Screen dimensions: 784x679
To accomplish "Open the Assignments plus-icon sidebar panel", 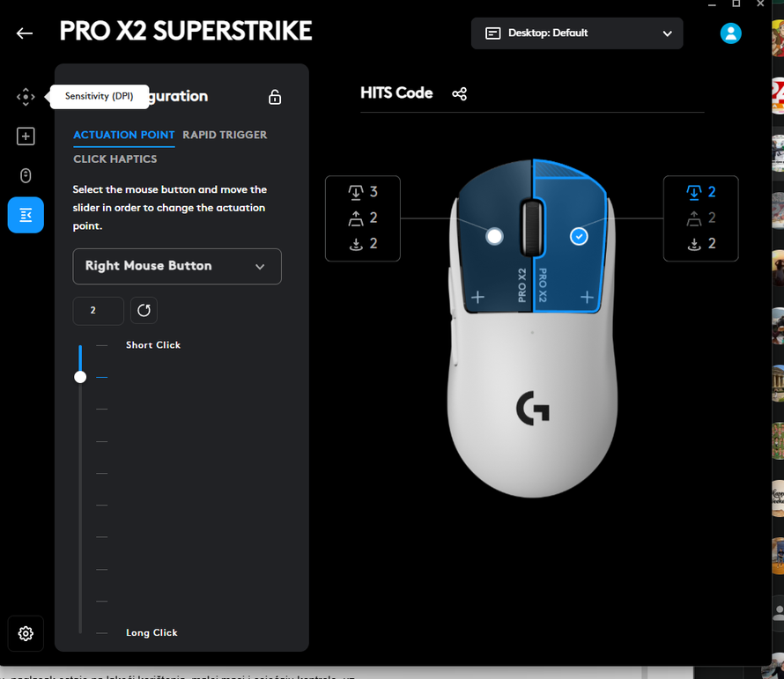I will point(26,136).
